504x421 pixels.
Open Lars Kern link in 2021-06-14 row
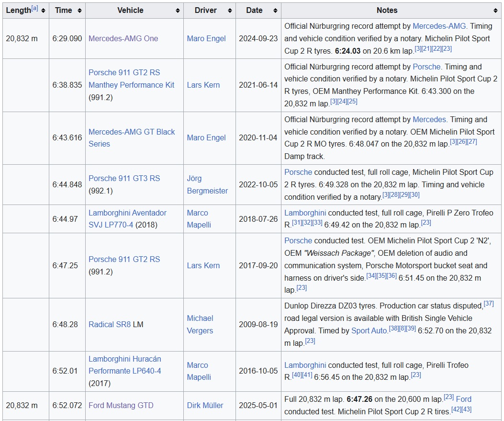[203, 85]
